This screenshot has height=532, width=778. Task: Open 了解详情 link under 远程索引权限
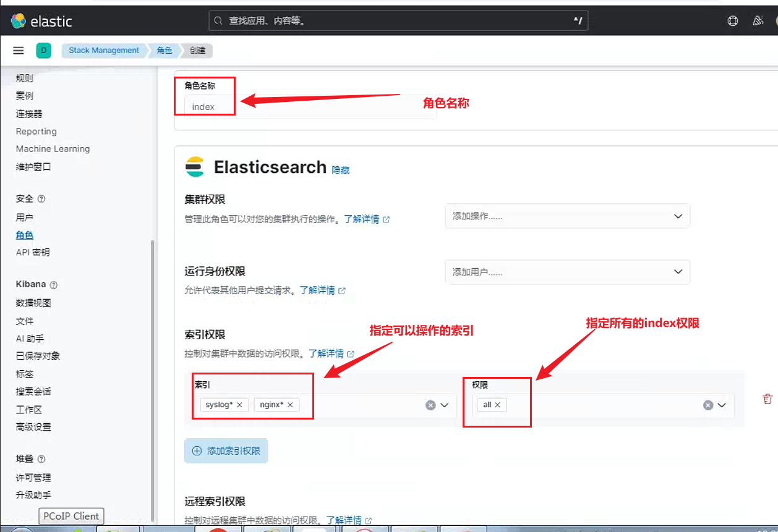pyautogui.click(x=349, y=520)
